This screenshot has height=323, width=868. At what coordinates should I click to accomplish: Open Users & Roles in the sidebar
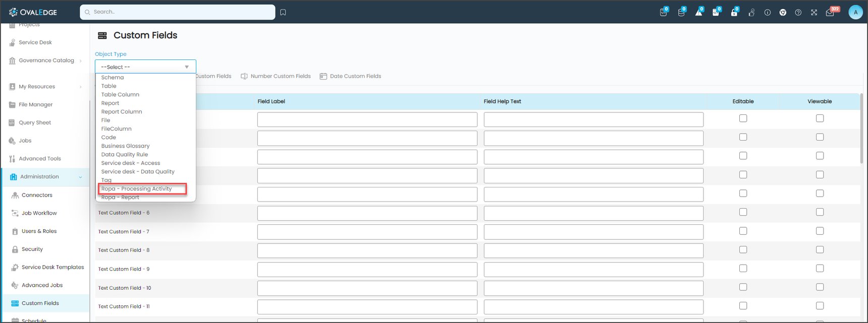[39, 231]
